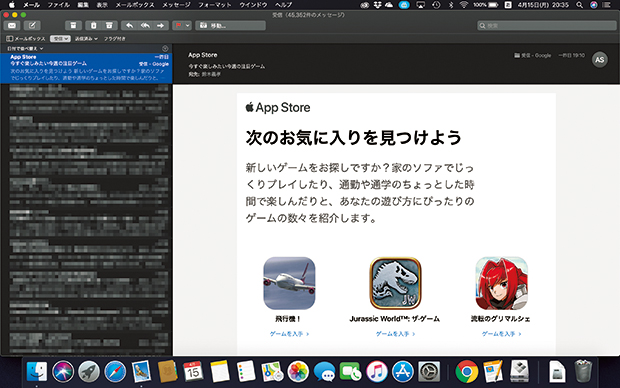
Task: Open the 受信 inbox favorites dropdown
Action: coord(60,39)
